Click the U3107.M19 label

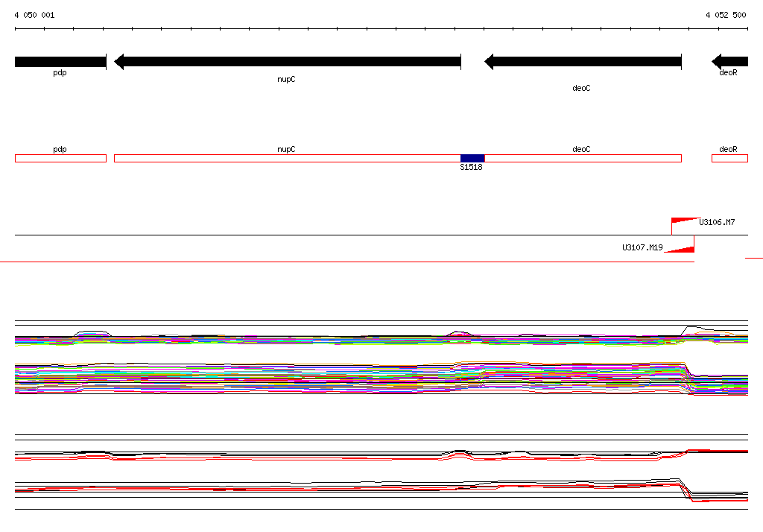coord(642,248)
